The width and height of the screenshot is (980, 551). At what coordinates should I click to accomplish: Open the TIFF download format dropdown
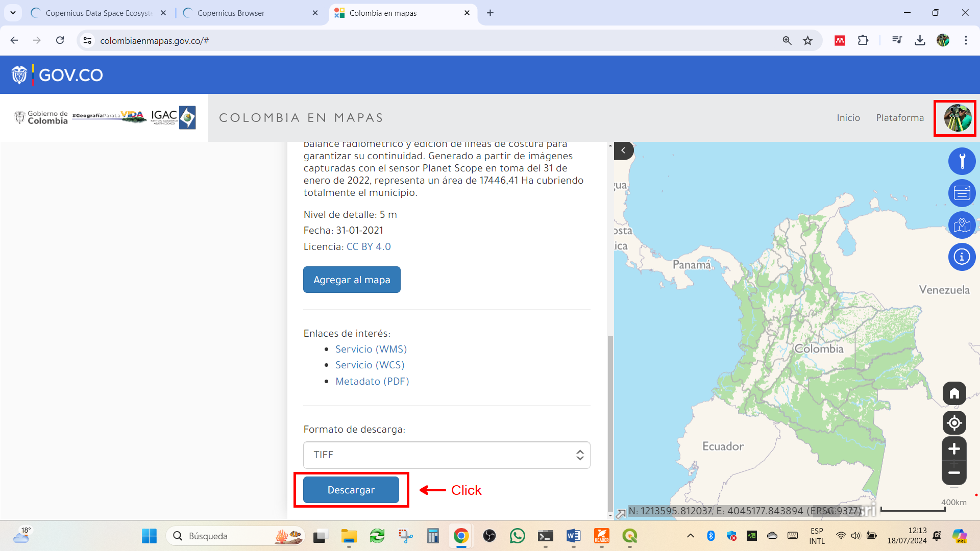click(x=447, y=455)
